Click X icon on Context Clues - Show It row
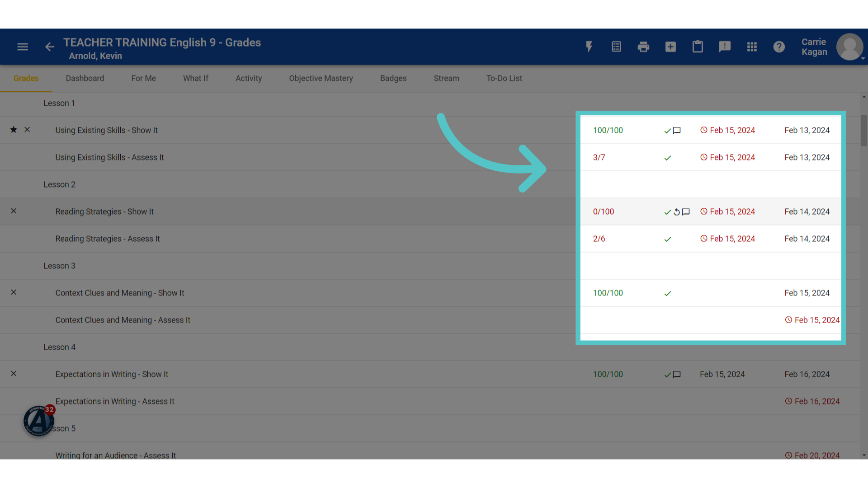 (x=14, y=292)
